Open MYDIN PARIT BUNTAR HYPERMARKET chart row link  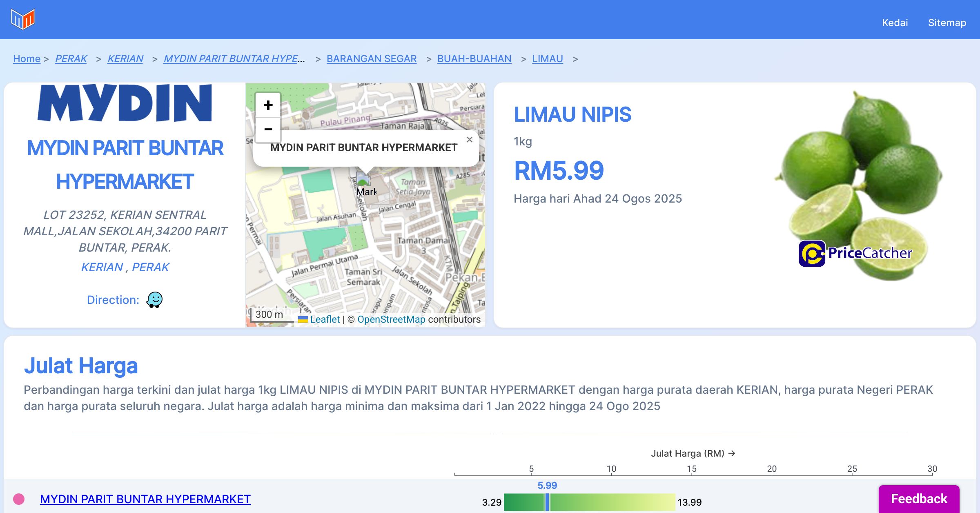click(145, 499)
